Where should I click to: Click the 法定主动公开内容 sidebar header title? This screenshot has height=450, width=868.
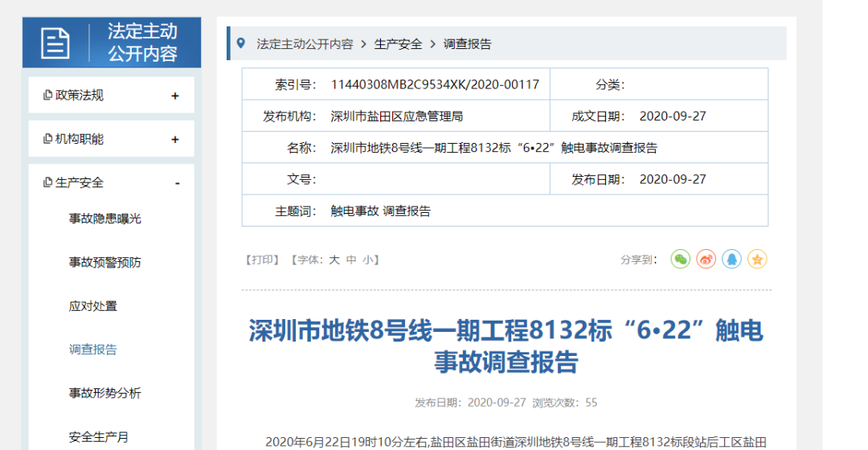pos(142,43)
